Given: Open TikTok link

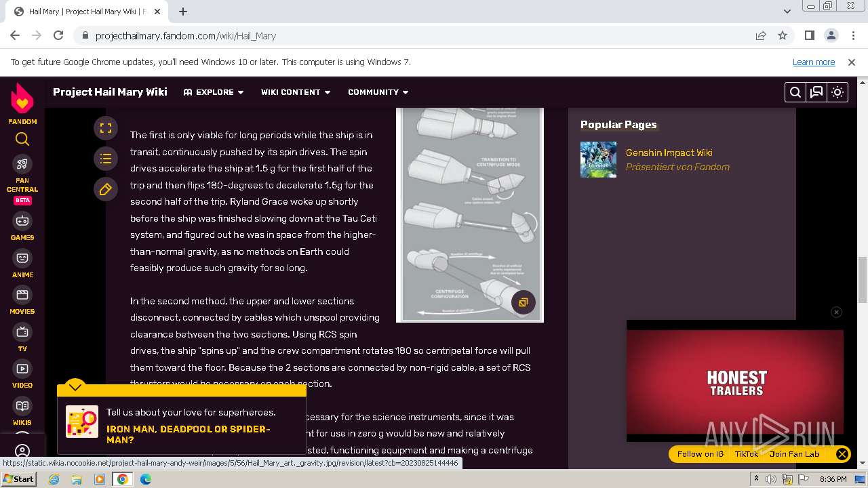Looking at the screenshot, I should (747, 454).
